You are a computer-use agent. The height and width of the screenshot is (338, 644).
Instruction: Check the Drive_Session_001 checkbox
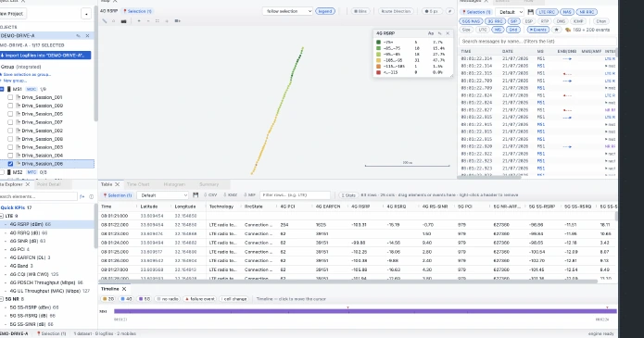coord(10,97)
